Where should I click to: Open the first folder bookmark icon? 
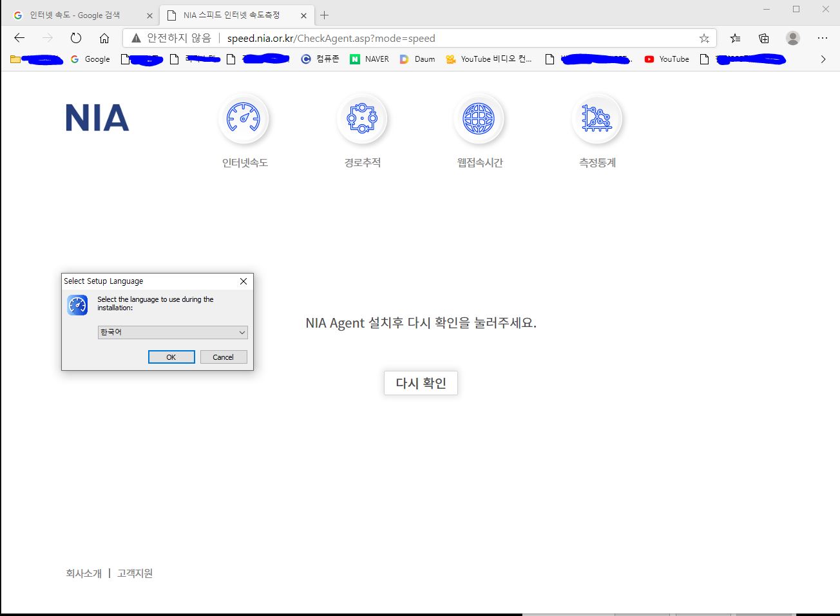[15, 59]
